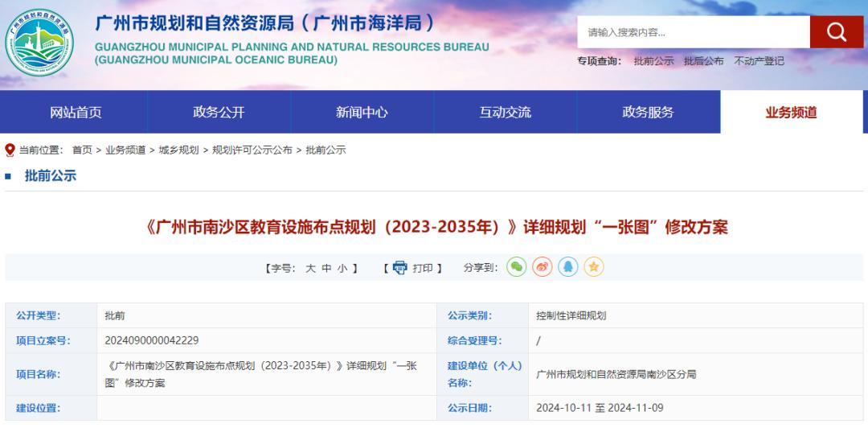Share to Qzone star icon

(x=594, y=267)
